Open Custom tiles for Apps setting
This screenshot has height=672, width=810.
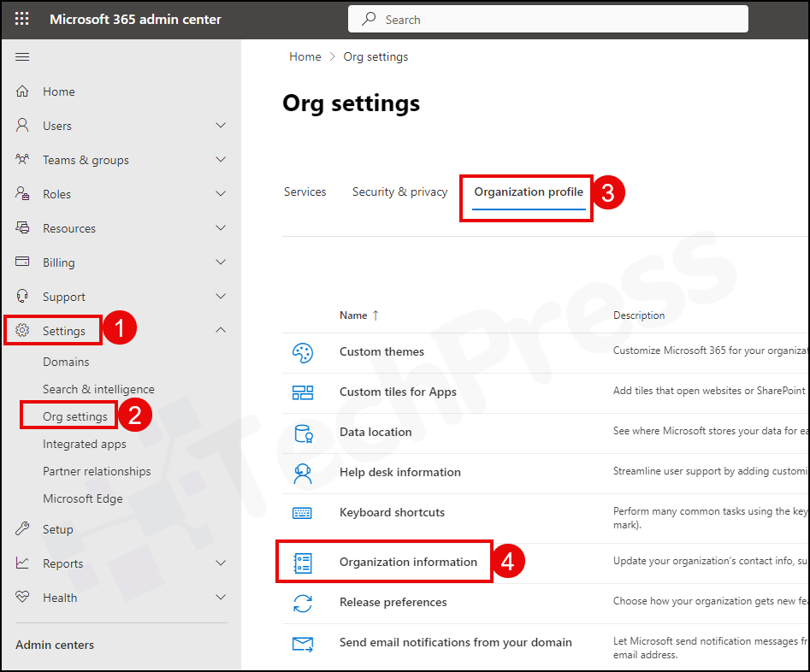click(399, 392)
